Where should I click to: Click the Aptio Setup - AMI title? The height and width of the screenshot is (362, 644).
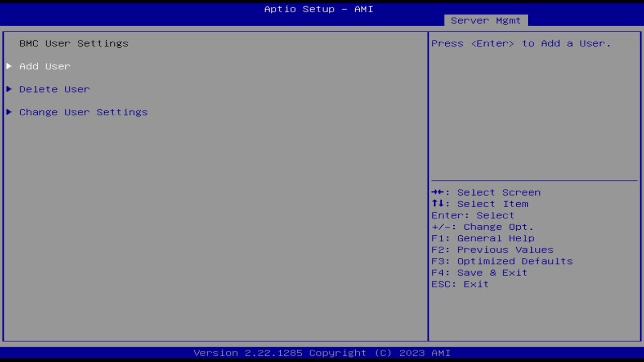point(319,9)
